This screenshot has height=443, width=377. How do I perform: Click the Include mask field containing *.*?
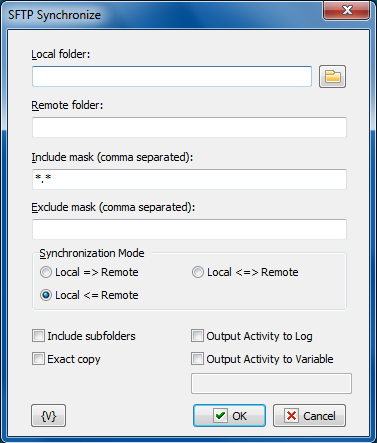pos(189,179)
